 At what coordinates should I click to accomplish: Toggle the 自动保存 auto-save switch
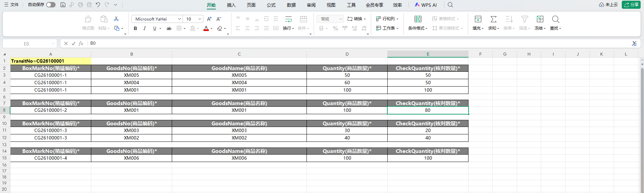51,5
